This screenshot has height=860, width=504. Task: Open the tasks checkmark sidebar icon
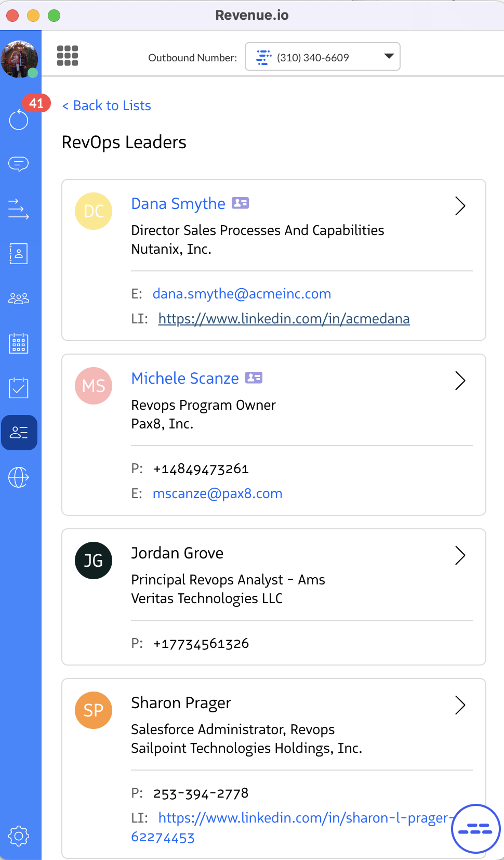pos(19,388)
